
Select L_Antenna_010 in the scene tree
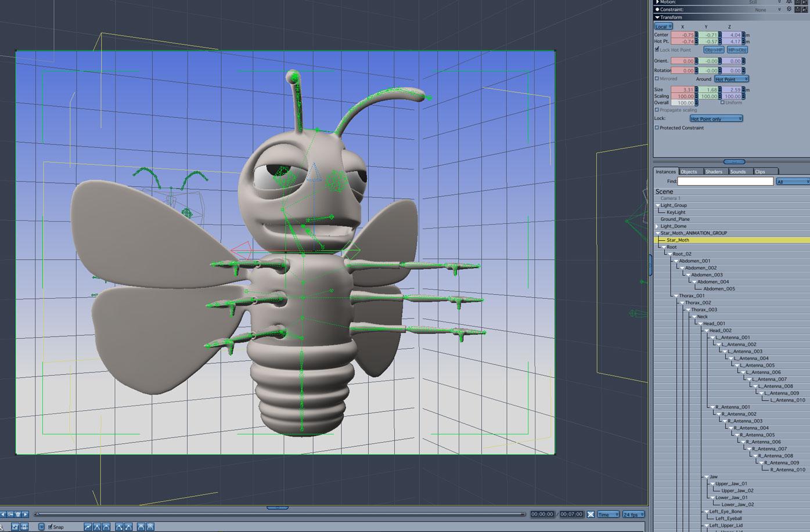(x=787, y=400)
